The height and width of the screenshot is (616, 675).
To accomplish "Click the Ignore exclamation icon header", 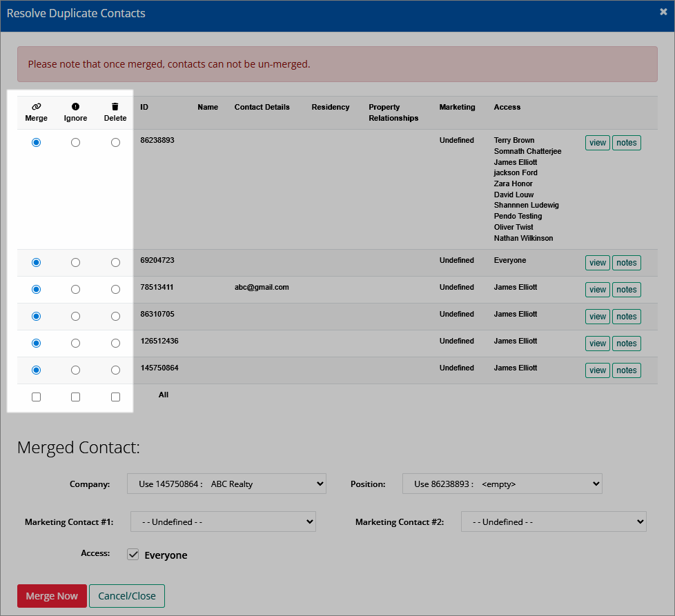I will click(75, 107).
